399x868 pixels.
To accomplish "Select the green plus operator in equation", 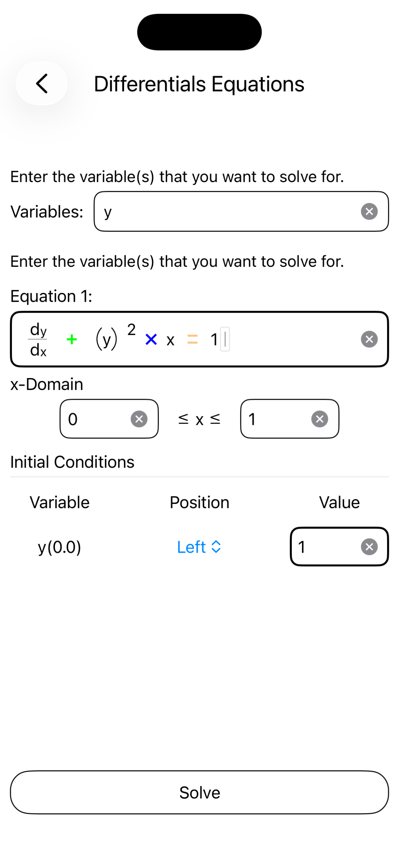I will click(x=72, y=339).
